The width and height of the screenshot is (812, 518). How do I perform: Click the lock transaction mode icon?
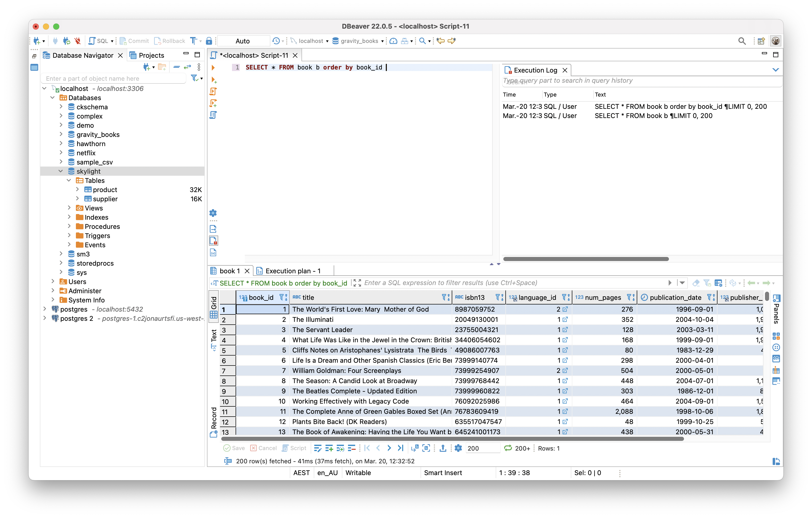point(209,41)
